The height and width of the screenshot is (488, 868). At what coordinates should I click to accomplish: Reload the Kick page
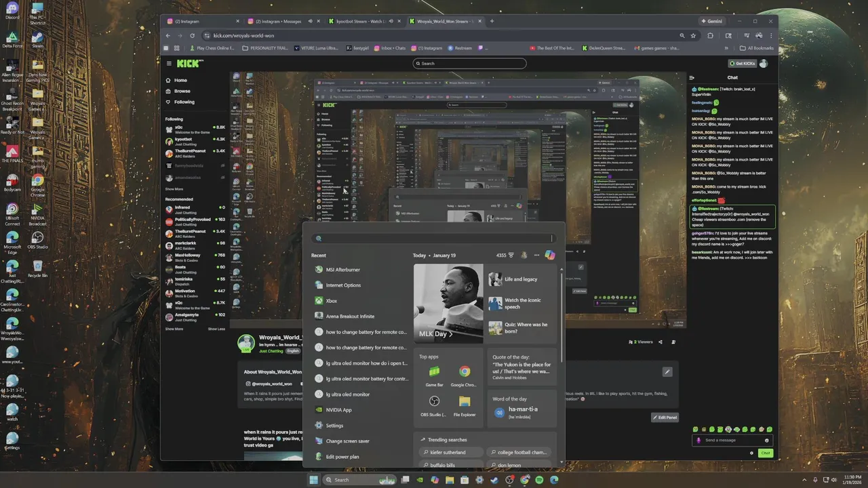coord(192,35)
